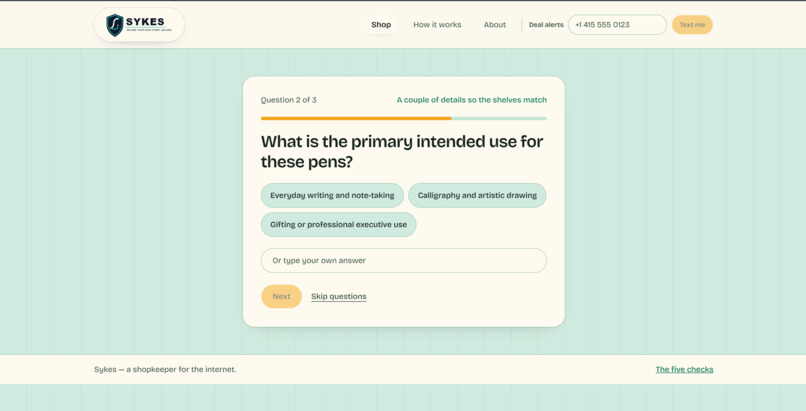Open the About page link
This screenshot has height=411, width=806.
tap(494, 25)
